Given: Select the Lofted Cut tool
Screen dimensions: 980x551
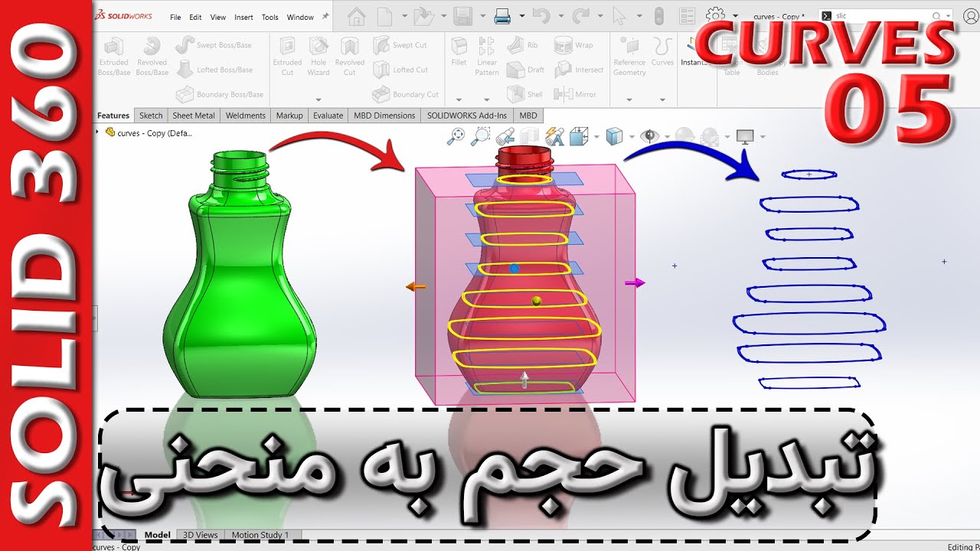Looking at the screenshot, I should [x=400, y=70].
